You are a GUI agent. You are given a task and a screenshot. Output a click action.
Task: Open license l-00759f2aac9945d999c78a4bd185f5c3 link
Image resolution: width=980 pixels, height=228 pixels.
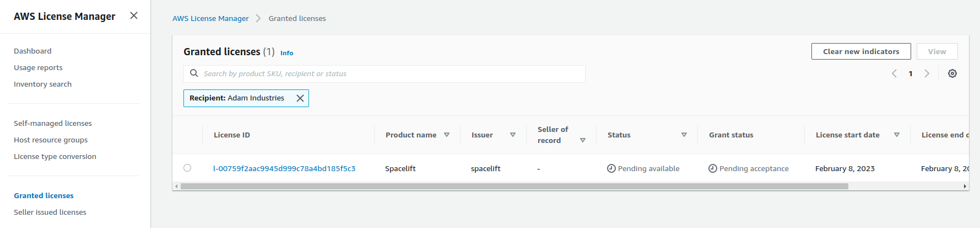pos(284,168)
